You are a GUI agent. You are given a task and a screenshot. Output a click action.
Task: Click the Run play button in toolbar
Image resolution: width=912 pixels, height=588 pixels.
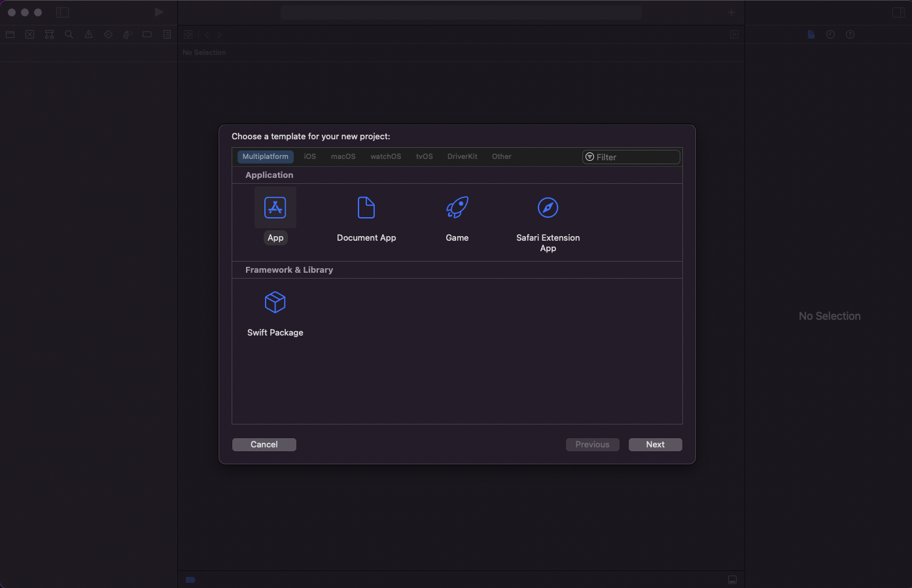click(x=159, y=12)
